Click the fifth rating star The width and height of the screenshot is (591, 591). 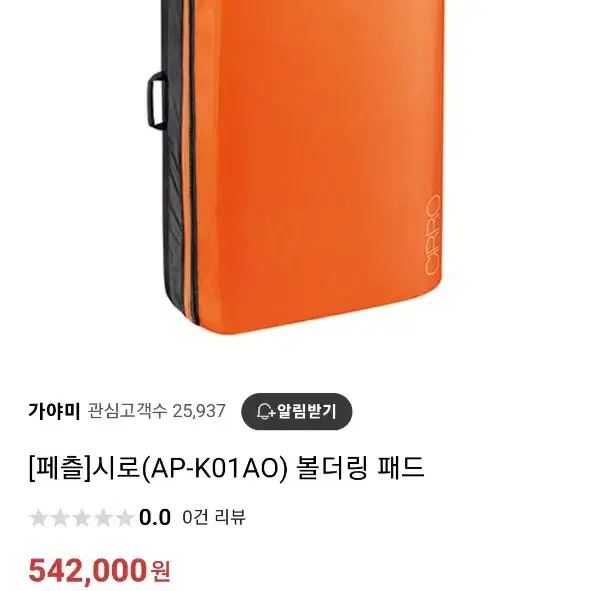tap(124, 518)
